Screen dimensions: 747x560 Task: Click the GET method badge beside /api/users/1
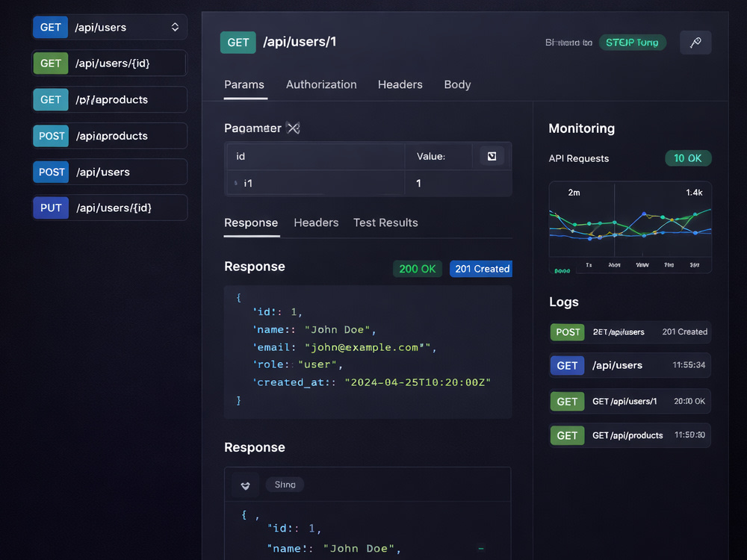click(238, 43)
